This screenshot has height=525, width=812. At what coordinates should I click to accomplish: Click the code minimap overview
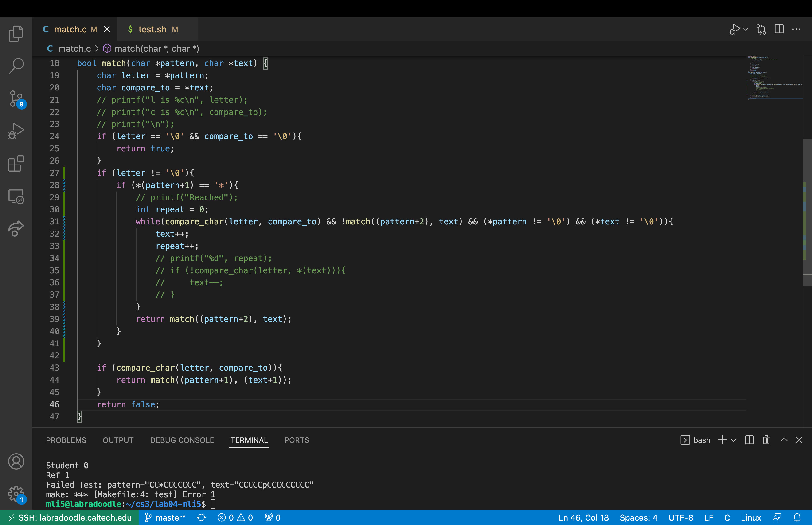[773, 78]
